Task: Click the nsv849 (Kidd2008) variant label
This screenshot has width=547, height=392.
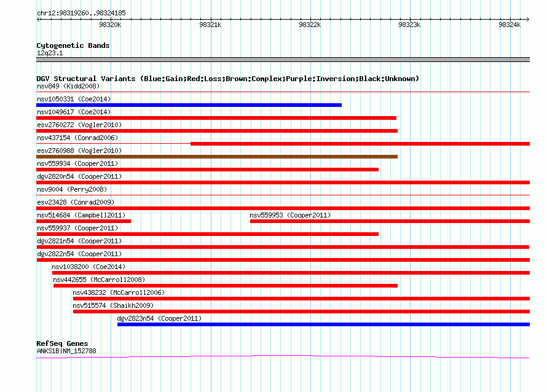Action: tap(68, 86)
